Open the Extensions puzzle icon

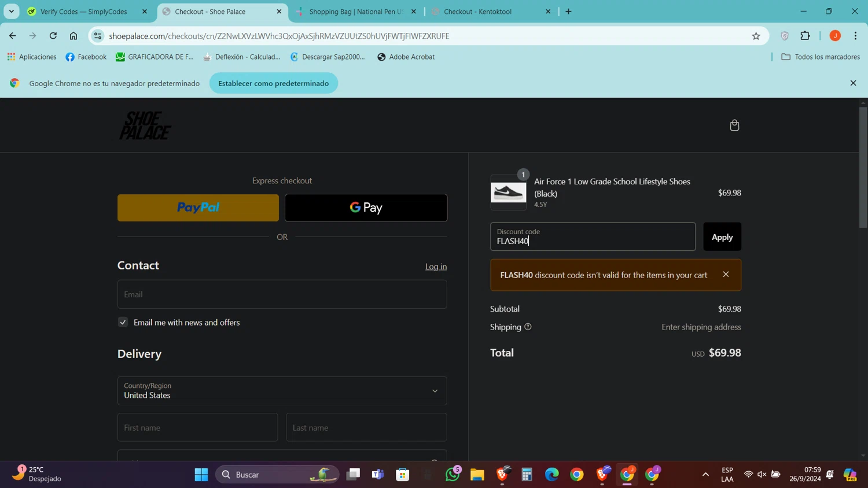click(805, 36)
